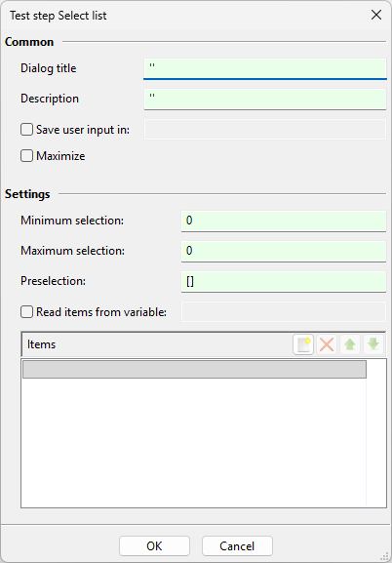Click the Save user input variable field

[x=265, y=129]
